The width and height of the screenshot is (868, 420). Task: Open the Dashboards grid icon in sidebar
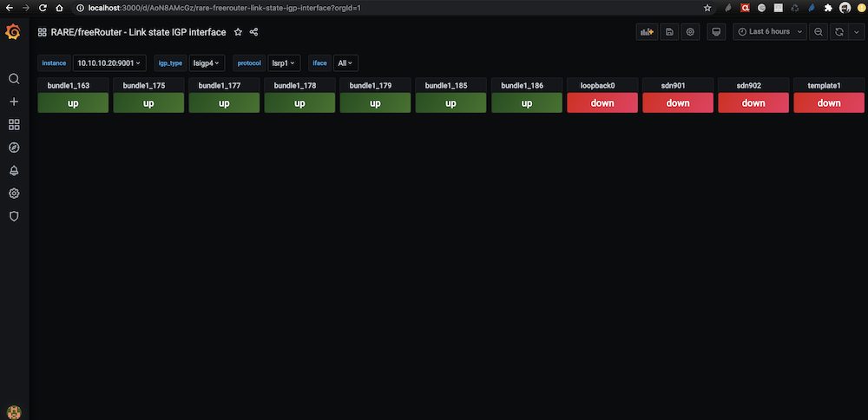click(15, 124)
